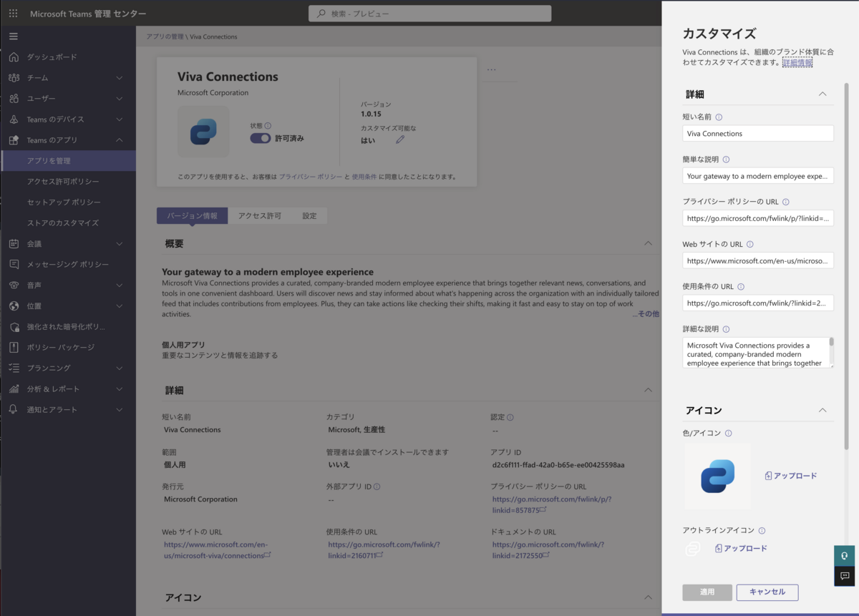This screenshot has height=616, width=859.
Task: Open セットアップ ポリシー in the sidebar
Action: coord(68,202)
